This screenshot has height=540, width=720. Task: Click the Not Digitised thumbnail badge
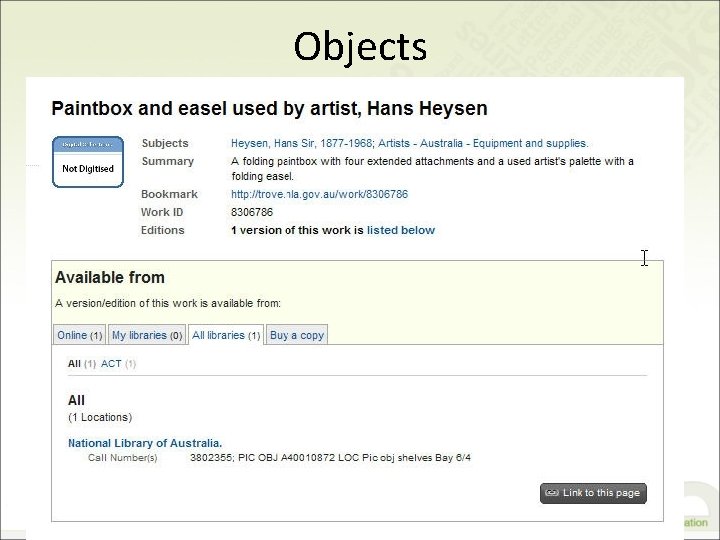[88, 162]
